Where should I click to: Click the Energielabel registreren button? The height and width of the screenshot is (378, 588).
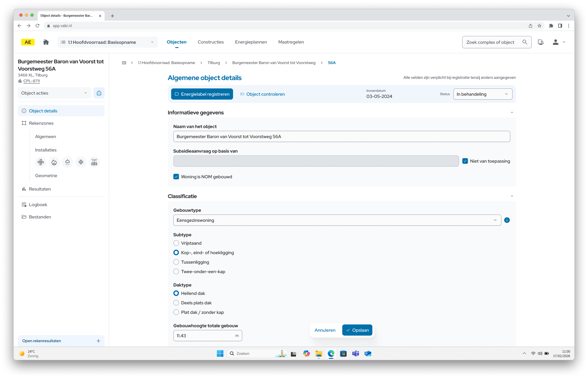point(202,94)
